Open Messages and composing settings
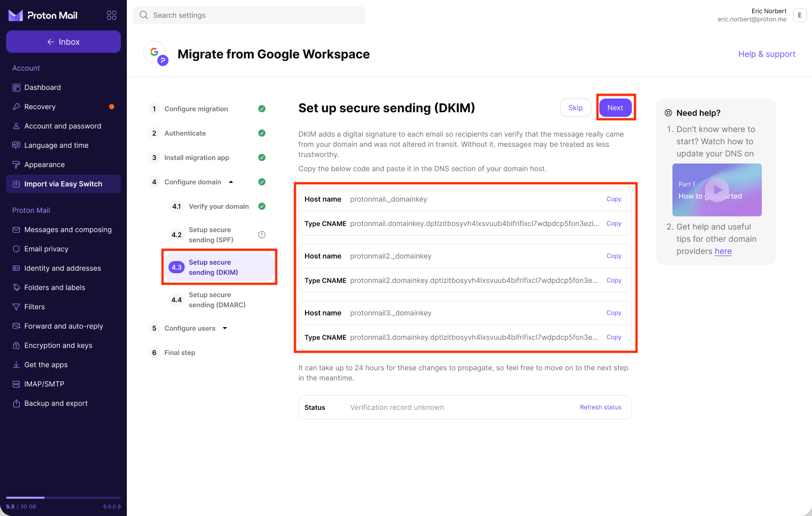This screenshot has height=516, width=812. pyautogui.click(x=63, y=230)
